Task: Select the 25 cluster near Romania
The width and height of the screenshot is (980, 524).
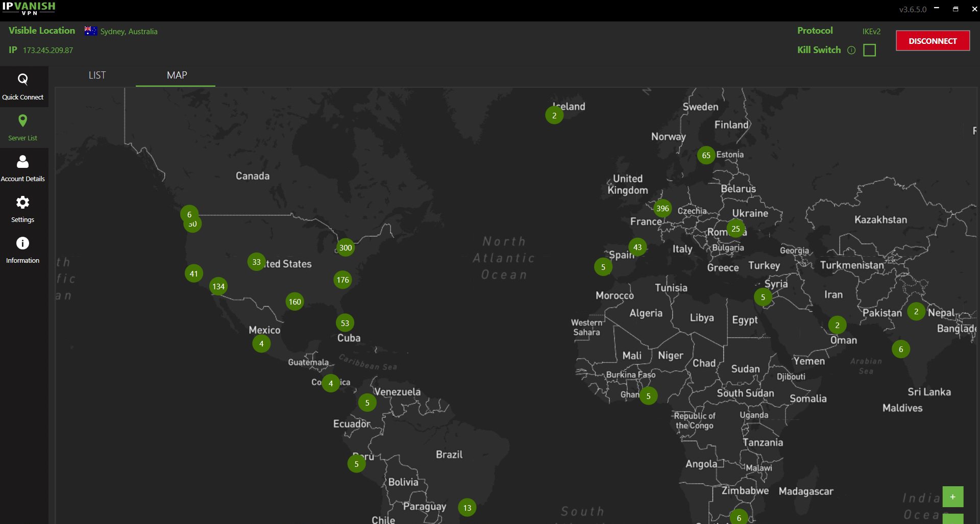Action: [736, 229]
